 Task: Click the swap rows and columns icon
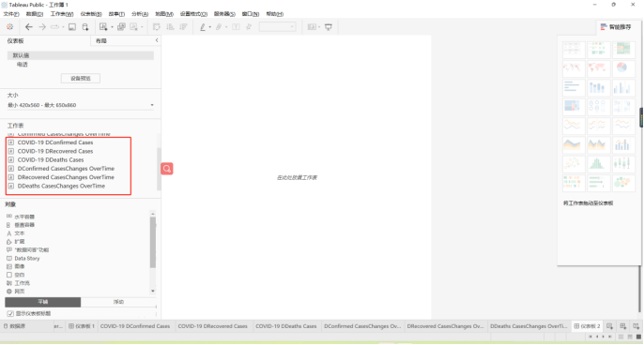(x=157, y=27)
